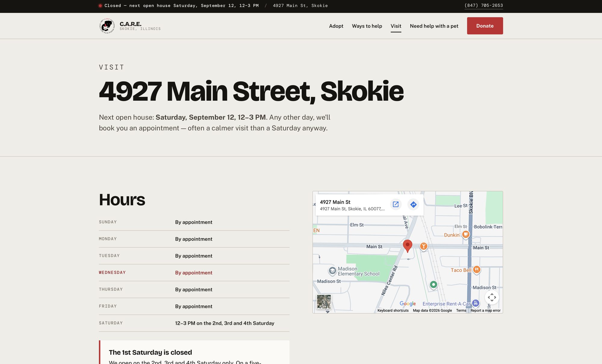Click the Hours section heading

(122, 200)
